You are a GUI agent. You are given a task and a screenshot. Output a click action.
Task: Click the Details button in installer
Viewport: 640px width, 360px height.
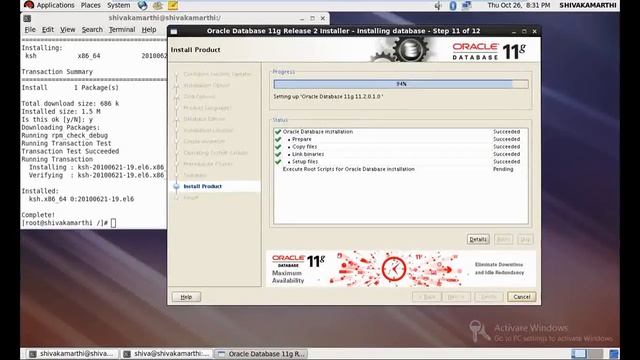478,240
